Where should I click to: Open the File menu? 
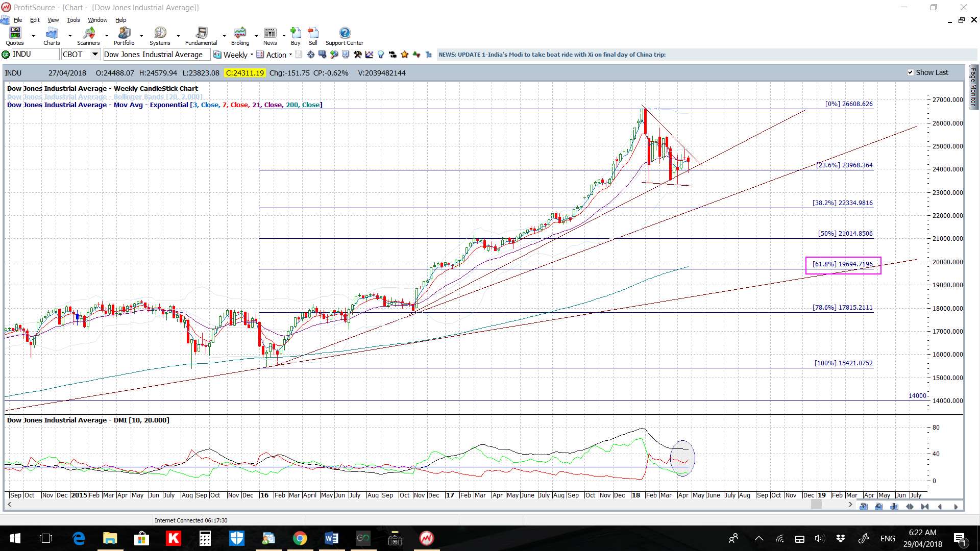coord(18,20)
